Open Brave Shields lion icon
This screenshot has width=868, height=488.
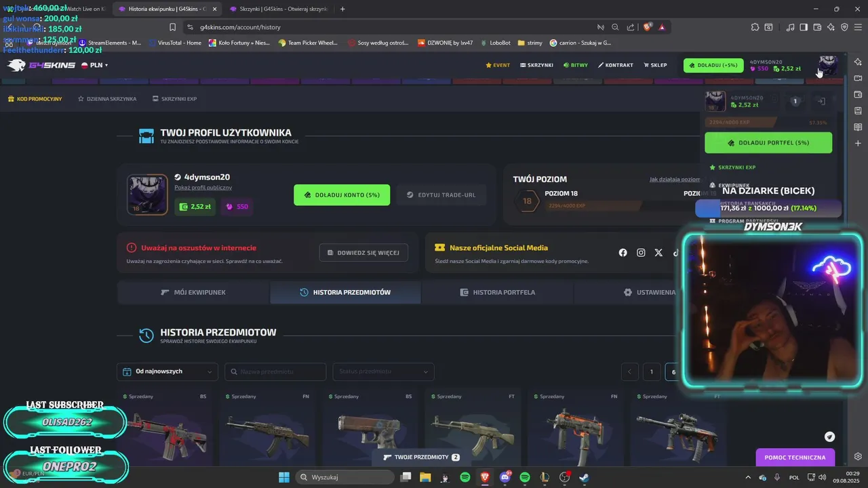click(647, 27)
